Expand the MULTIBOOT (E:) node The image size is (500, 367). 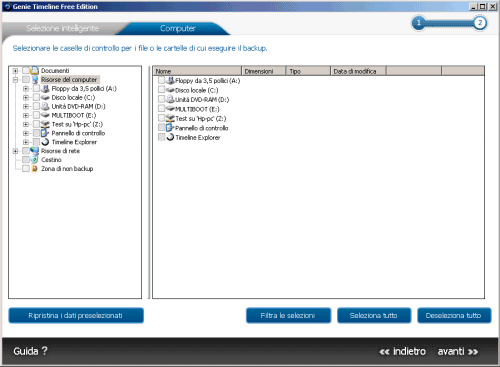click(x=26, y=115)
